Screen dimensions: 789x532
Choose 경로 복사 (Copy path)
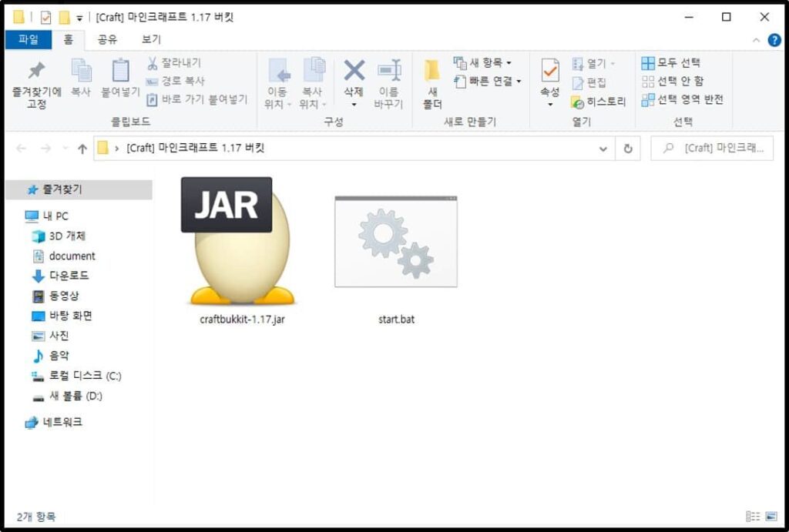tap(176, 81)
